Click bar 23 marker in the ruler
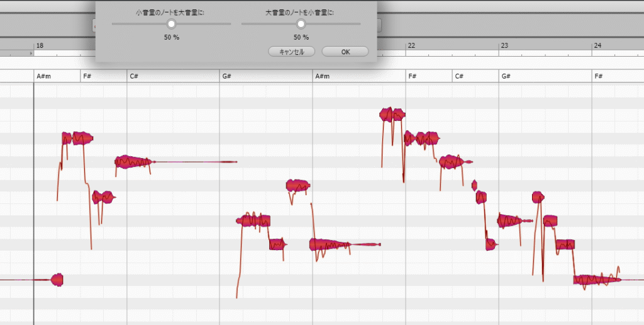Viewport: 644px width, 325px height. [504, 46]
